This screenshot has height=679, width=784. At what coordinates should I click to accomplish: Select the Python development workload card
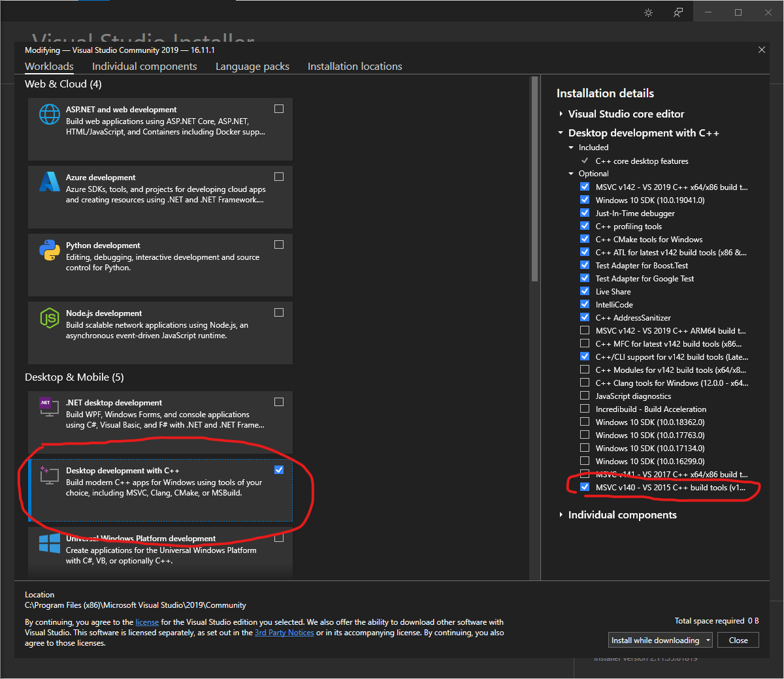pyautogui.click(x=160, y=265)
